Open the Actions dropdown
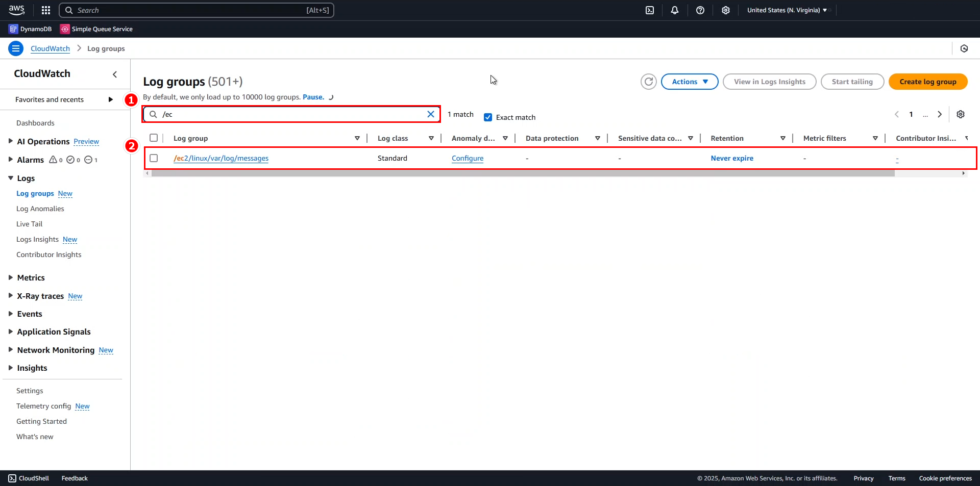980x486 pixels. 689,82
